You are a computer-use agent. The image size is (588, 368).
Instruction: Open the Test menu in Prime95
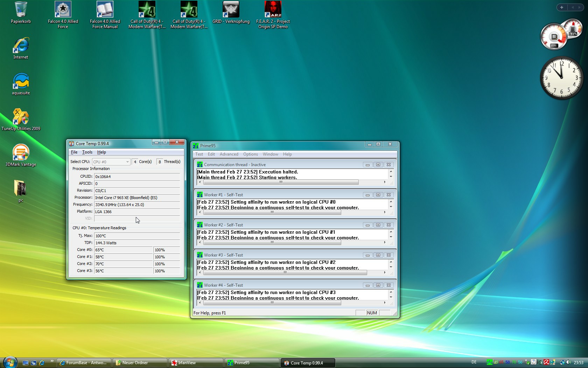point(199,154)
